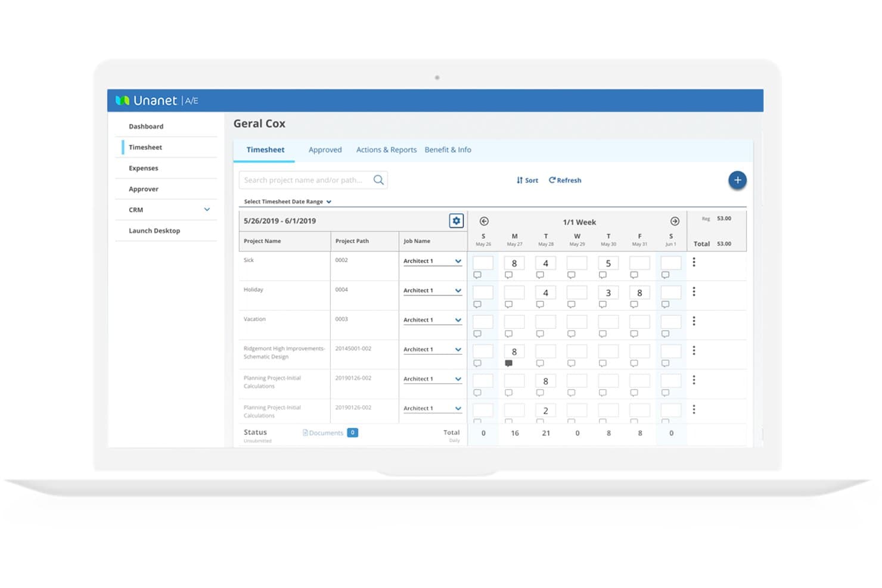Click the search magnifier icon

click(x=378, y=180)
